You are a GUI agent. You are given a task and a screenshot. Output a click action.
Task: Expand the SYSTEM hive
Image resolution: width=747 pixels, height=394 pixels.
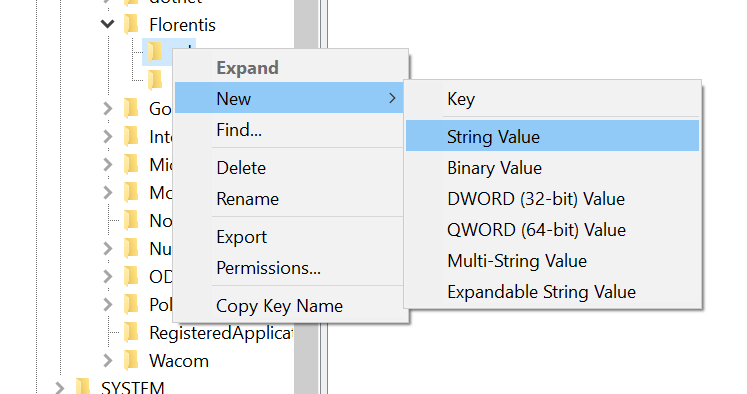(60, 387)
